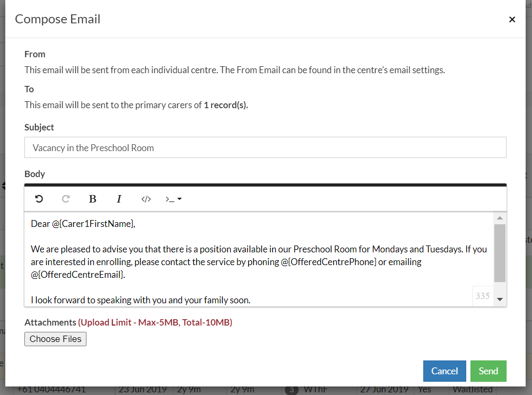Select the insert placeholder tool icon
This screenshot has width=532, height=395.
(171, 199)
